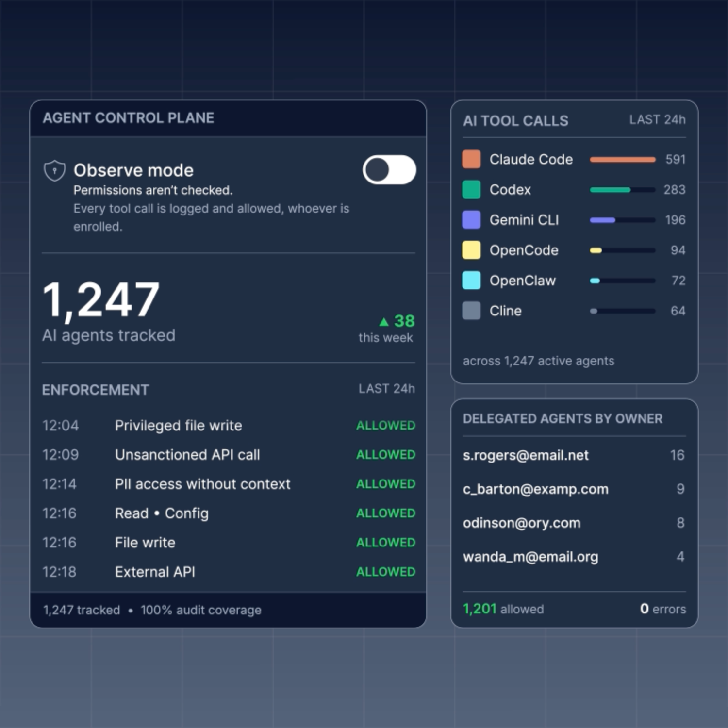Click the 1,247 AI agents tracked counter
728x728 pixels.
pos(109,312)
